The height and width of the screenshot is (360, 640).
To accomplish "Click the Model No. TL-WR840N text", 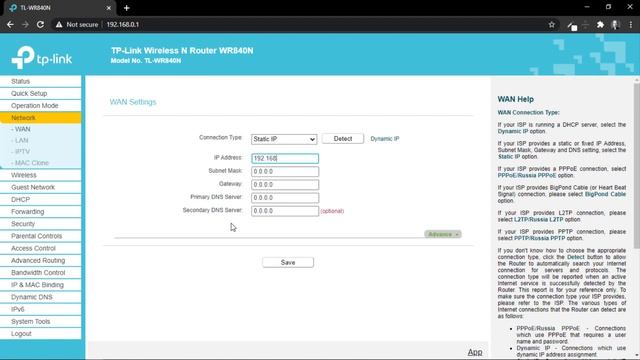I will coord(146,61).
